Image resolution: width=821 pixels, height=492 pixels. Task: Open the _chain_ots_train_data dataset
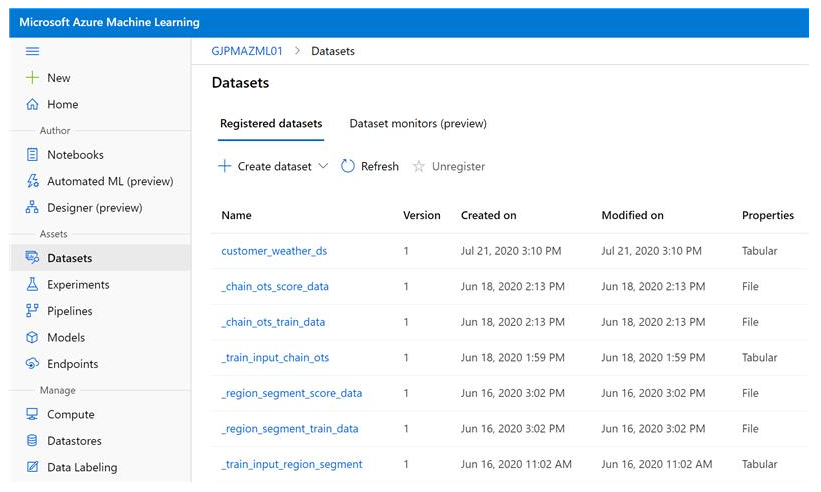click(x=273, y=322)
